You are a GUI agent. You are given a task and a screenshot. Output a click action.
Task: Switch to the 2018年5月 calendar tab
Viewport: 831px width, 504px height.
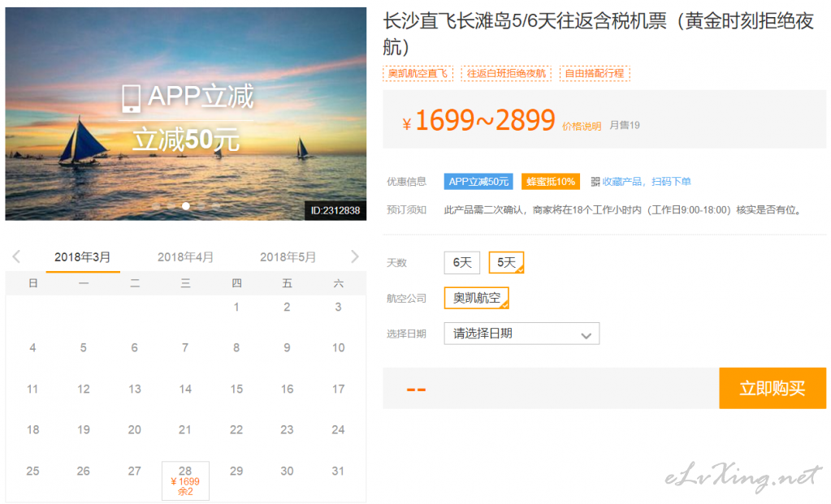(288, 257)
